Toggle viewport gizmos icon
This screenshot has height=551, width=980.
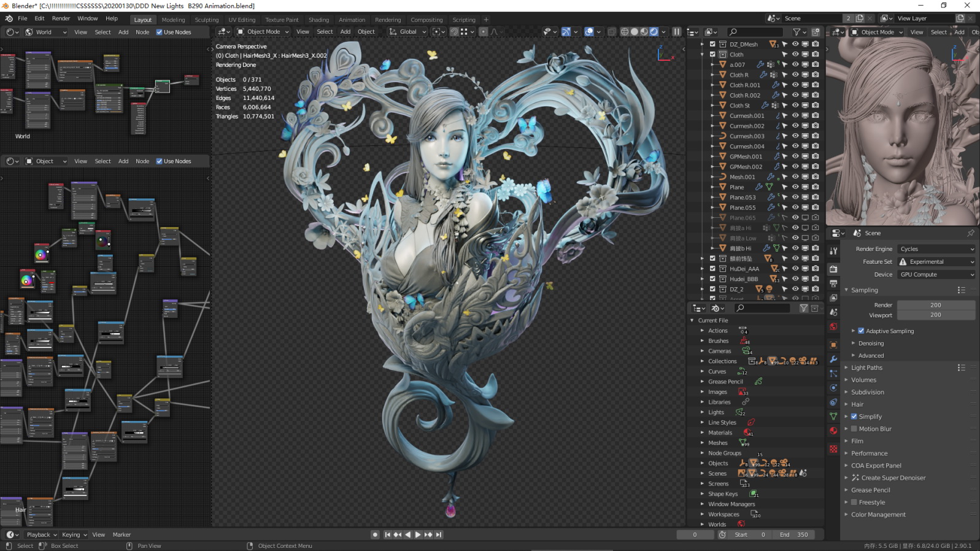tap(566, 32)
